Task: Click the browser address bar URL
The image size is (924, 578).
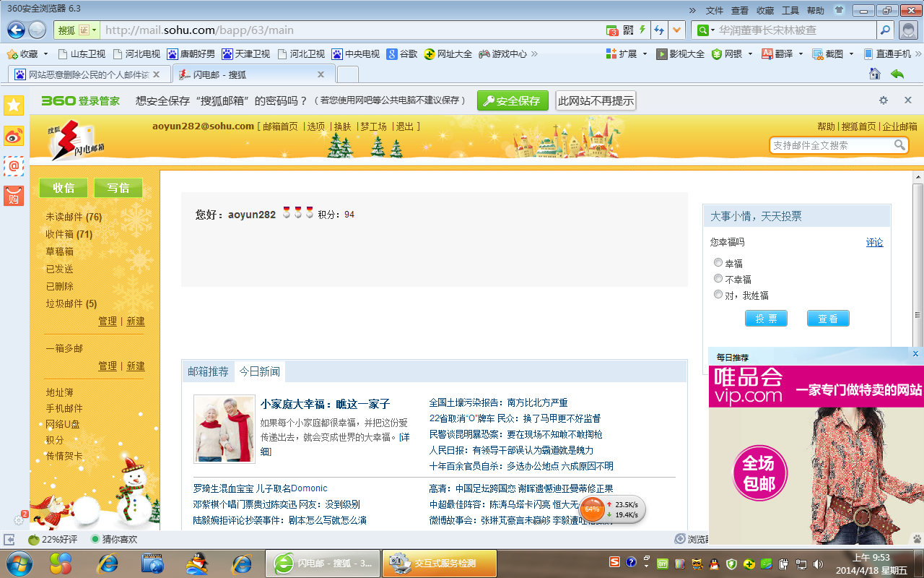Action: [x=200, y=30]
